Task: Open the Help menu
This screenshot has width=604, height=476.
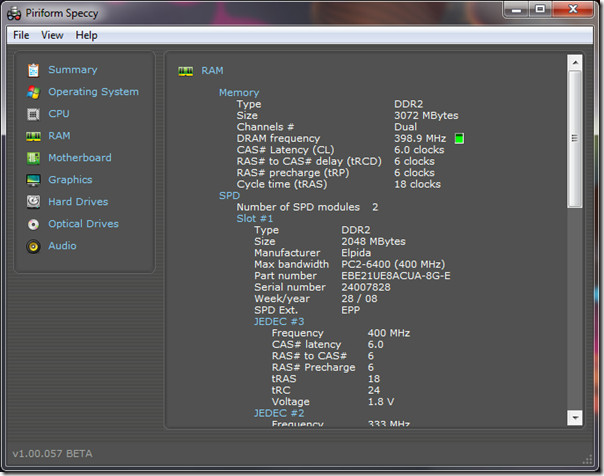Action: pyautogui.click(x=86, y=35)
